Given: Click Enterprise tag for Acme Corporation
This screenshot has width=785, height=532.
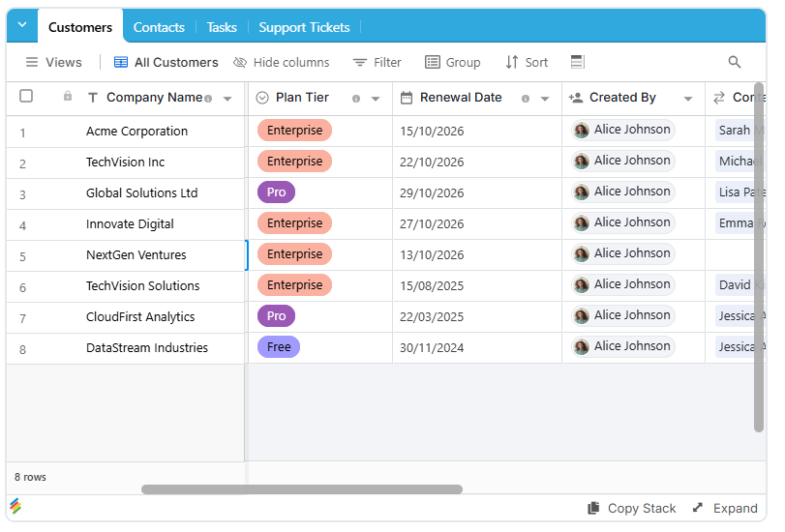Looking at the screenshot, I should 294,131.
